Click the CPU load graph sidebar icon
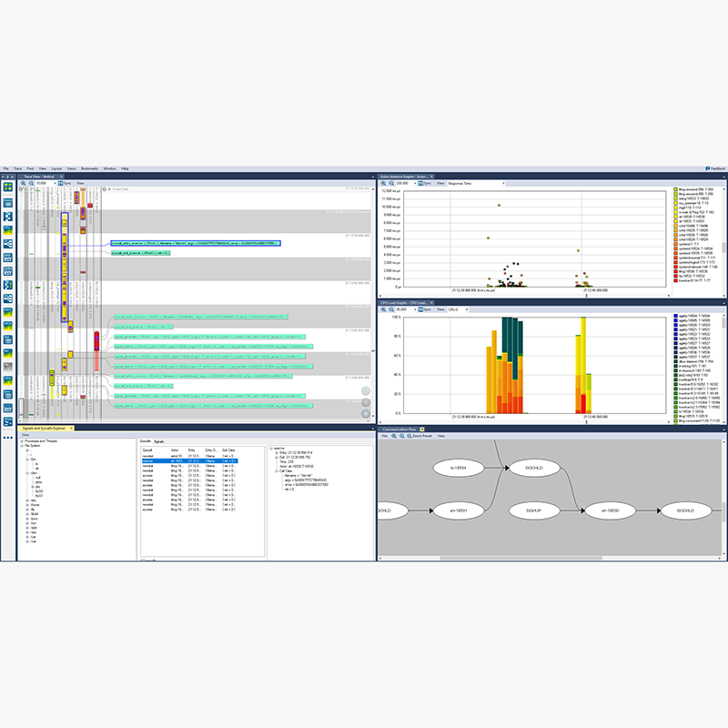Viewport: 728px width, 728px height. coord(8,230)
